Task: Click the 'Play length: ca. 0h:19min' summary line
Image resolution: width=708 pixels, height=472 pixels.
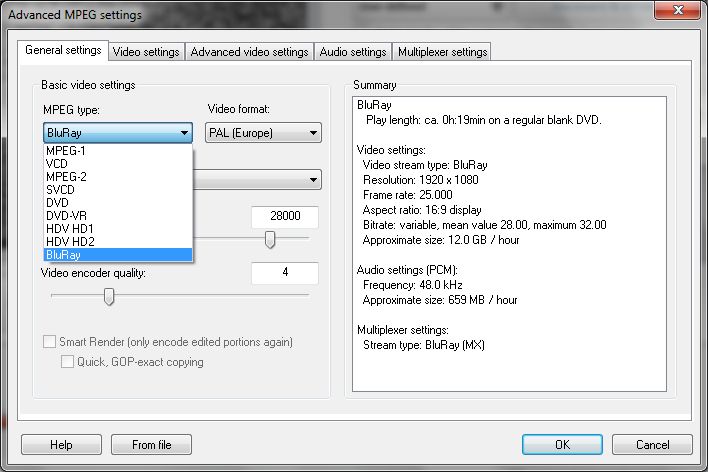Action: click(484, 120)
